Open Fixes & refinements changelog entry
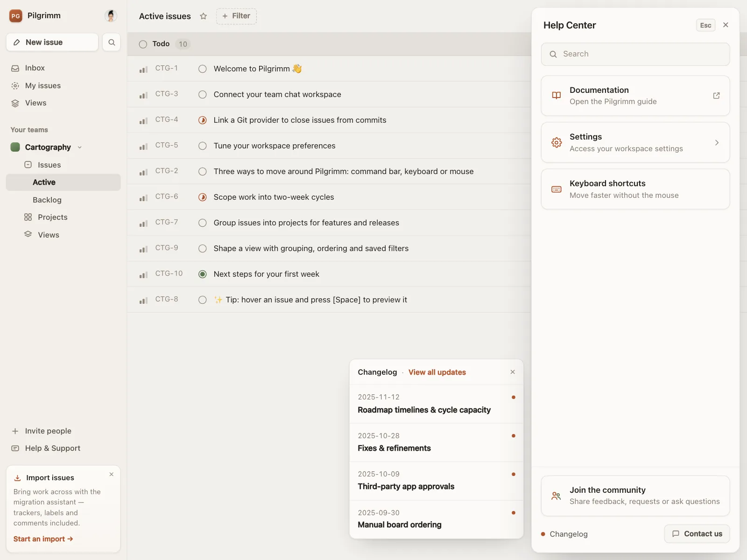 coord(437,442)
